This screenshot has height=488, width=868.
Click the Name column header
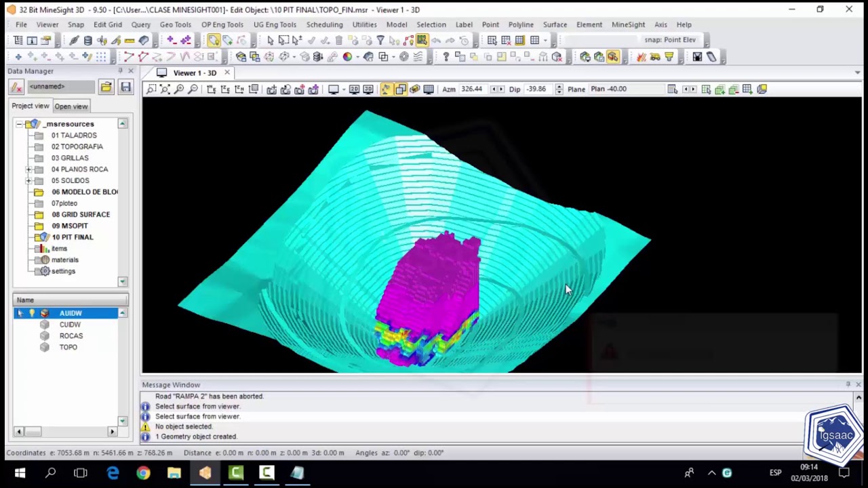(70, 300)
